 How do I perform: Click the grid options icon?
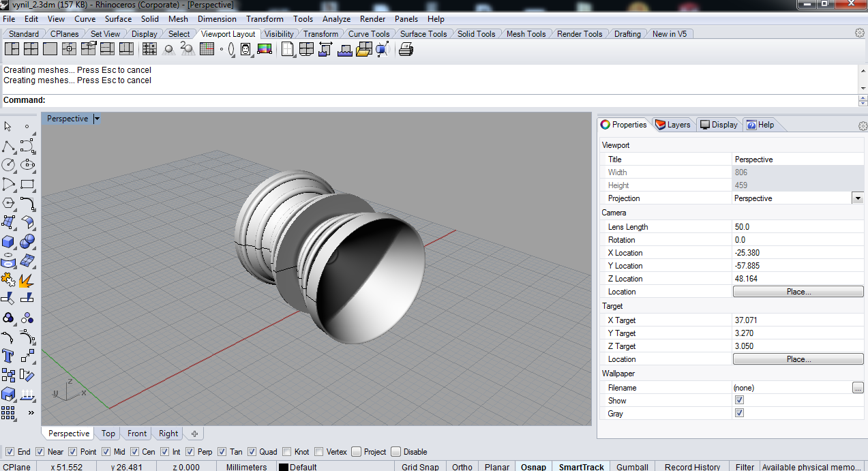point(207,49)
